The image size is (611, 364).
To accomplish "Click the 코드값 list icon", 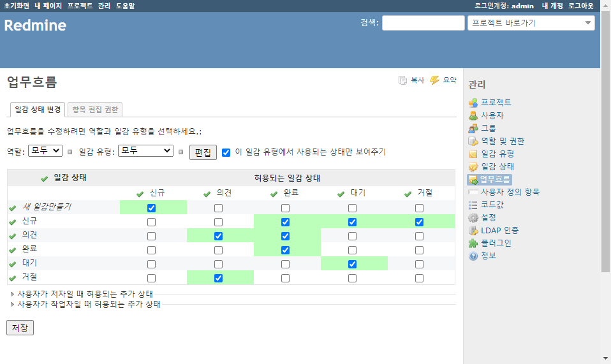I will point(473,205).
